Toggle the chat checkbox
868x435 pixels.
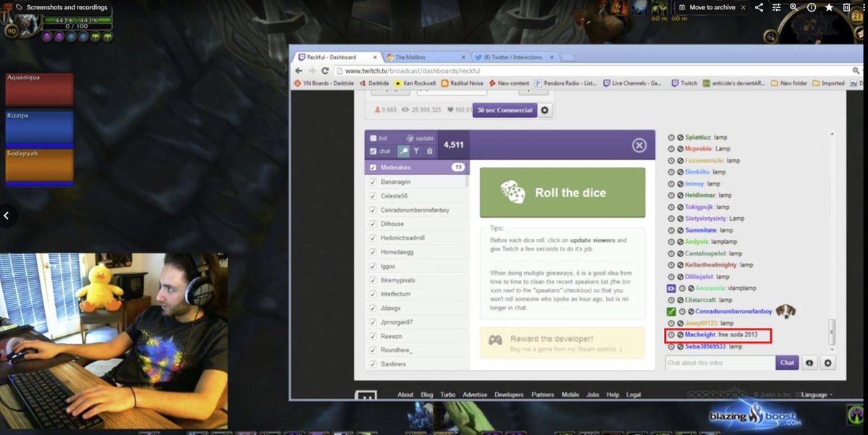click(373, 151)
